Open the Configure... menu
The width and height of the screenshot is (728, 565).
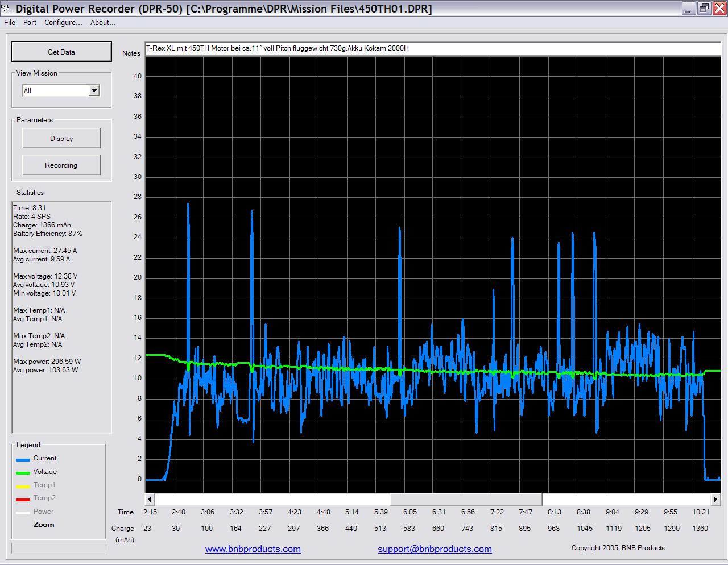(x=63, y=22)
